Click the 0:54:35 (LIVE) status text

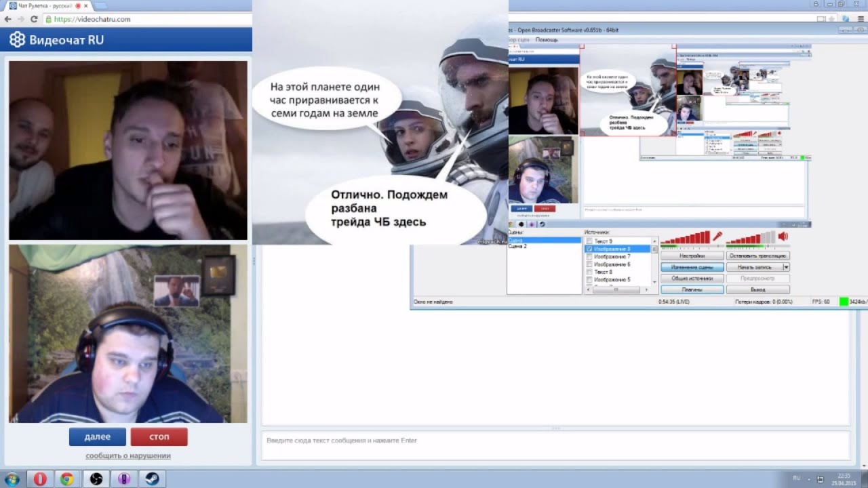673,302
